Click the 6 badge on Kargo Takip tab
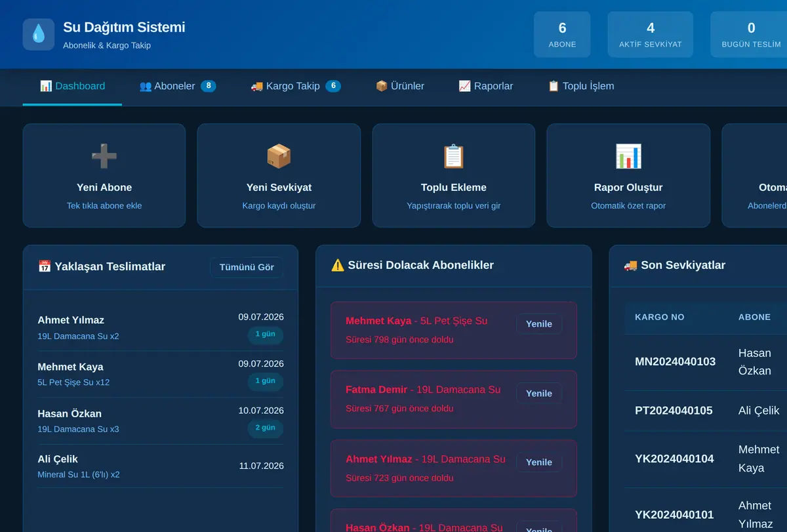 333,86
